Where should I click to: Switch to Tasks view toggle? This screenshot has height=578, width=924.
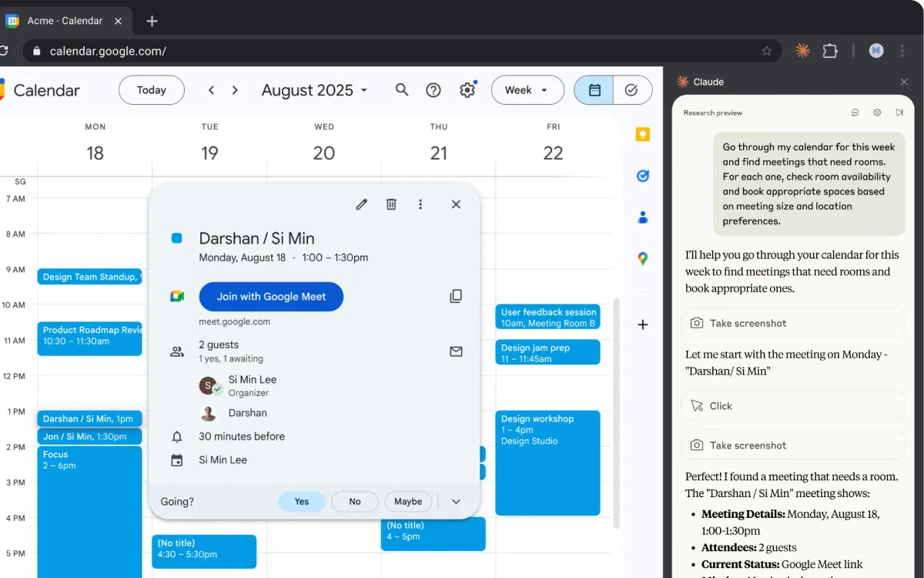(x=632, y=90)
